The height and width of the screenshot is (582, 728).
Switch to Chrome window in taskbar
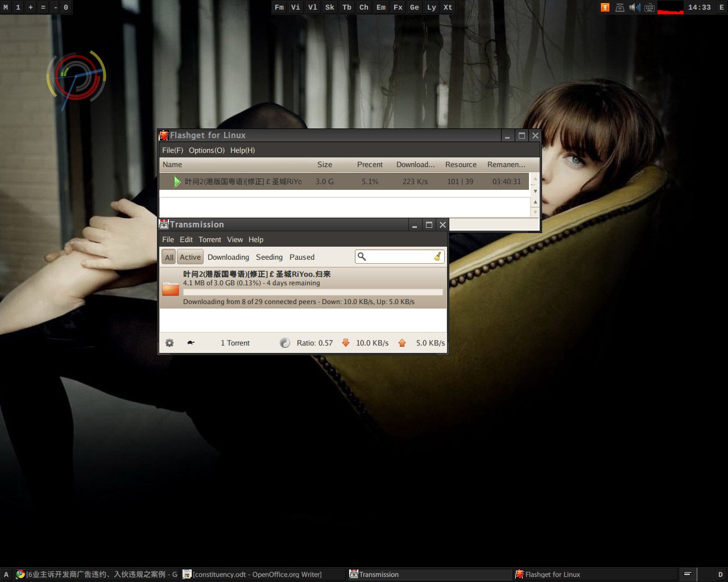97,574
